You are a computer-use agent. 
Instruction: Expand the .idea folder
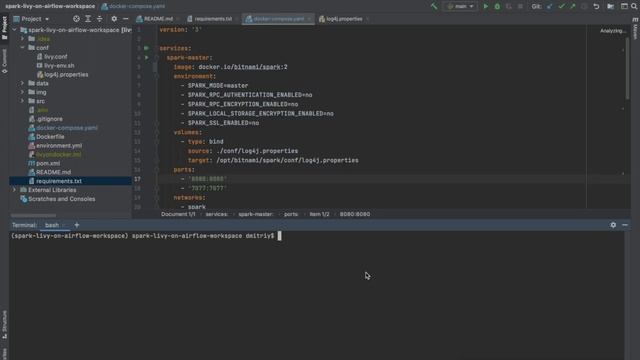click(x=22, y=39)
